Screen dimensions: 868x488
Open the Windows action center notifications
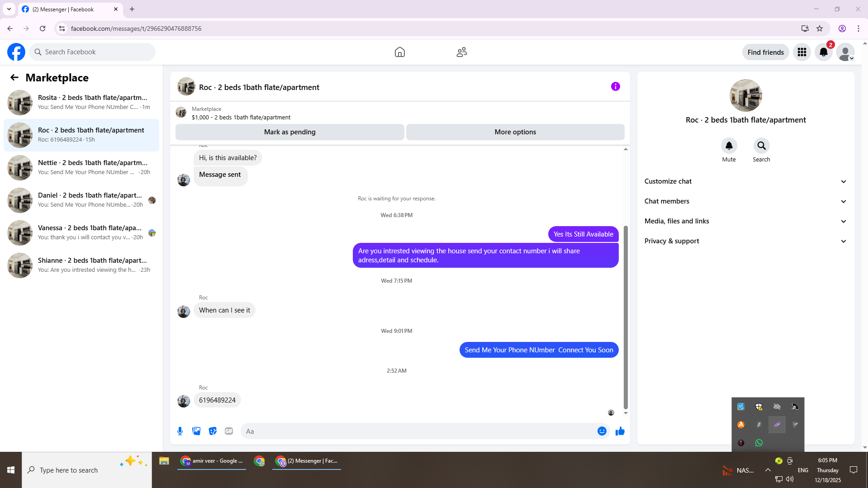click(x=854, y=470)
